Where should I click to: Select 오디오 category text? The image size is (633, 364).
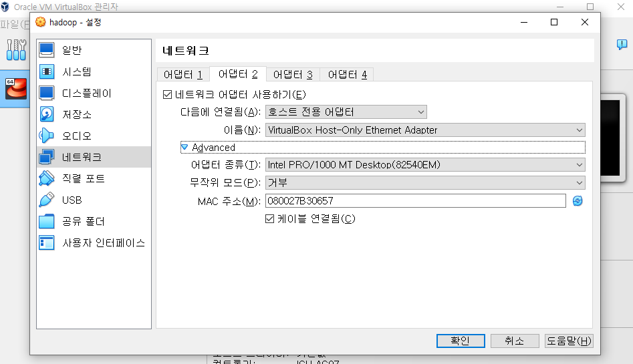(x=77, y=136)
